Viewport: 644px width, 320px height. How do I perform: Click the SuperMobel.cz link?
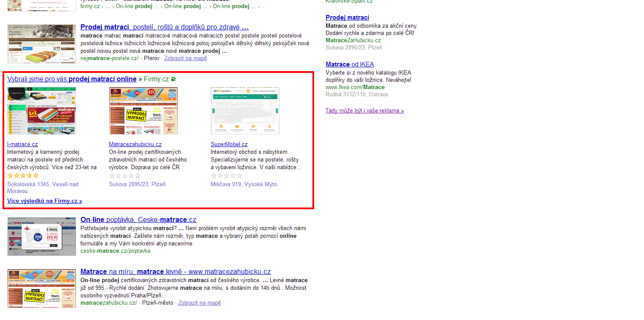click(x=229, y=144)
